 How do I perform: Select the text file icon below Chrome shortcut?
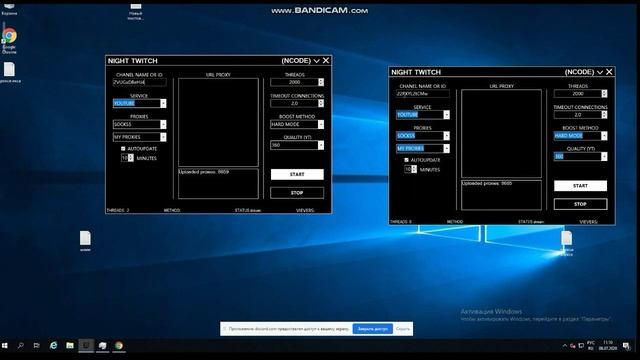[9, 72]
